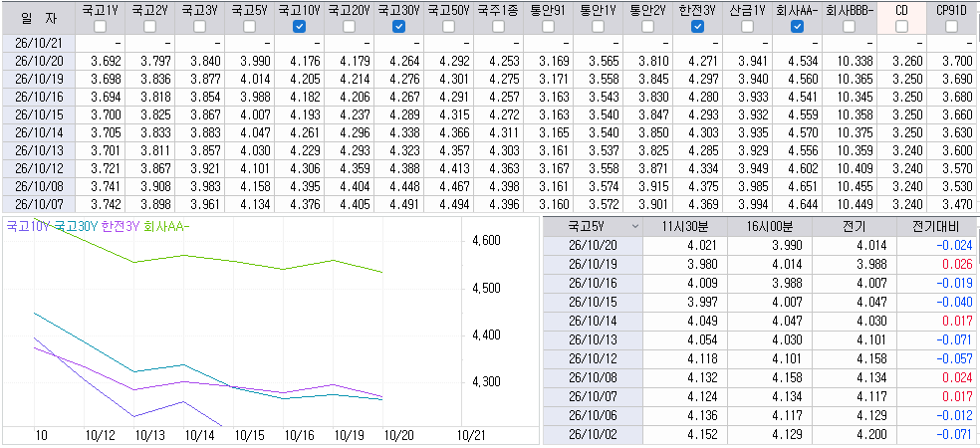Click the 11시30분 value 4.021

[702, 245]
